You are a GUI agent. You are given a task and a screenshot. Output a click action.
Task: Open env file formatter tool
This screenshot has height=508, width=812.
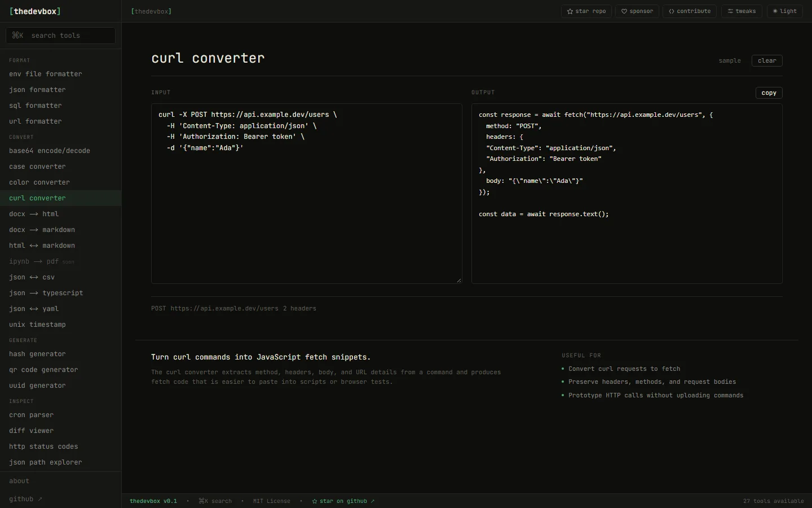pos(60,74)
